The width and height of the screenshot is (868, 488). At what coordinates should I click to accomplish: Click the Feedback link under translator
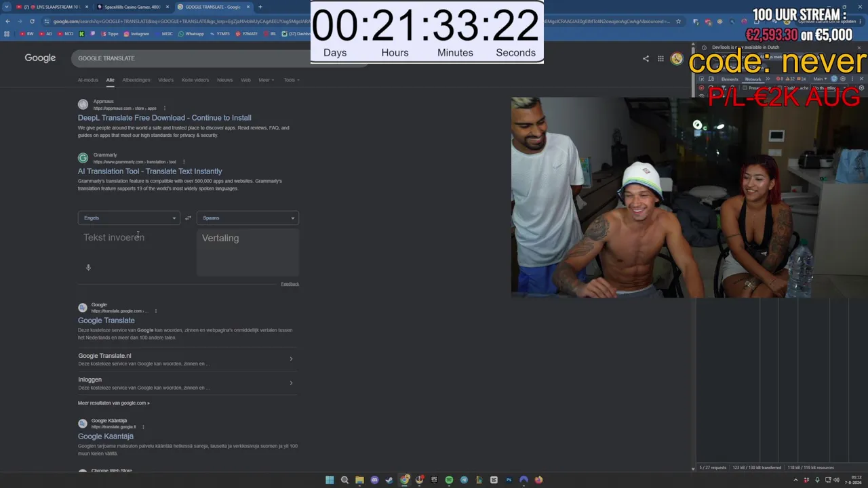(290, 284)
